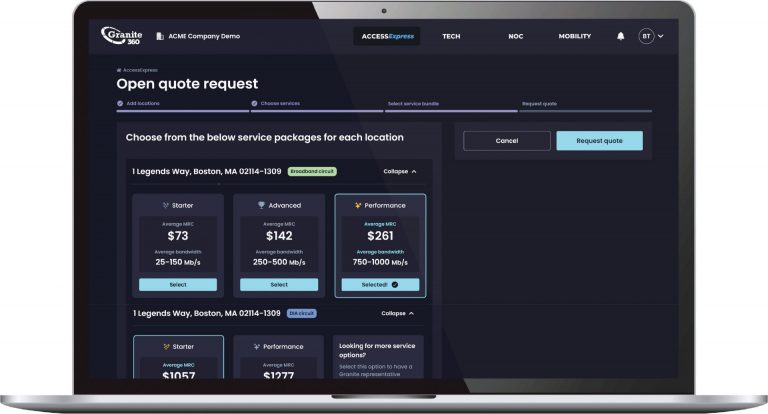Click the Performance plan icon in Broadband section
Image resolution: width=768 pixels, height=414 pixels.
(357, 205)
